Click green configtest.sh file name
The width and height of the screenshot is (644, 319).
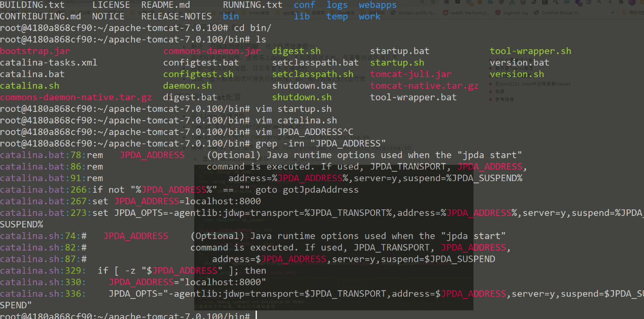198,74
